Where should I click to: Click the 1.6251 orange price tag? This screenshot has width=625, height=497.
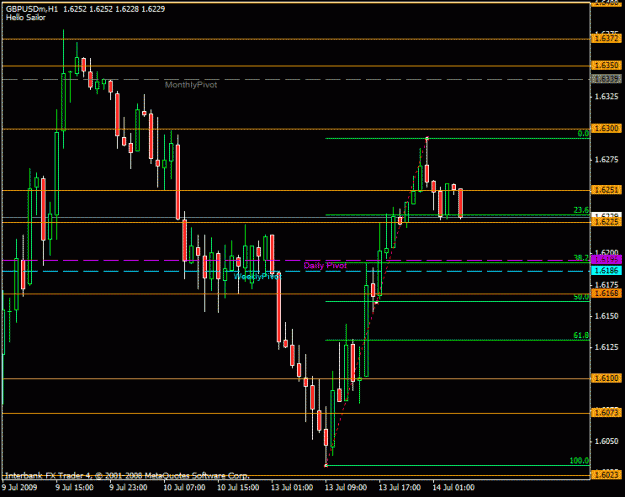click(x=606, y=190)
